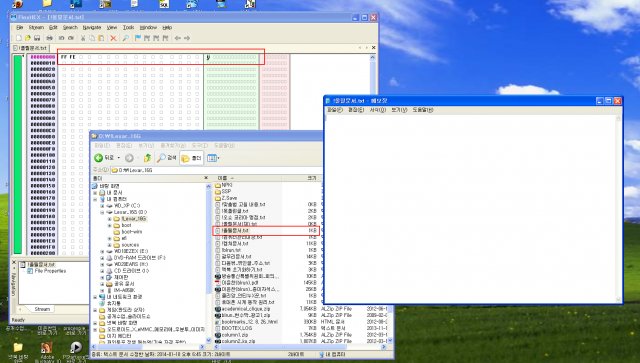Viewport: 640px width, 363px height.
Task: Open the Views dropdown in Explorer toolbar
Action: click(213, 158)
